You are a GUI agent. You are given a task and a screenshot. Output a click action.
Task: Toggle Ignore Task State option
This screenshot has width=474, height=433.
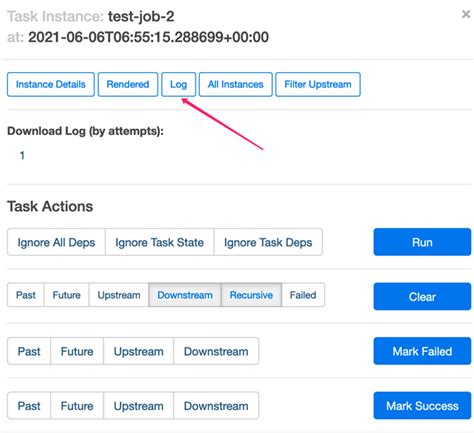[x=159, y=242]
